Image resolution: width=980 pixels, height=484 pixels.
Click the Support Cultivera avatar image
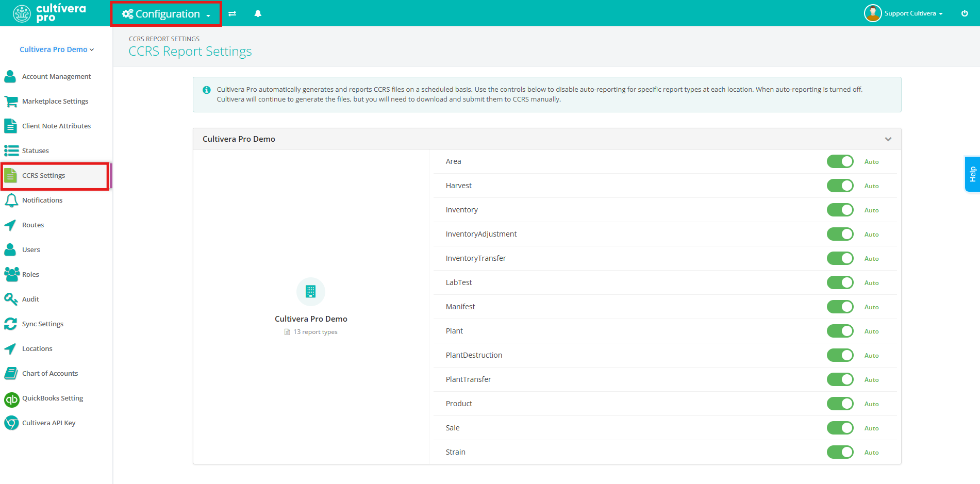[x=873, y=13]
